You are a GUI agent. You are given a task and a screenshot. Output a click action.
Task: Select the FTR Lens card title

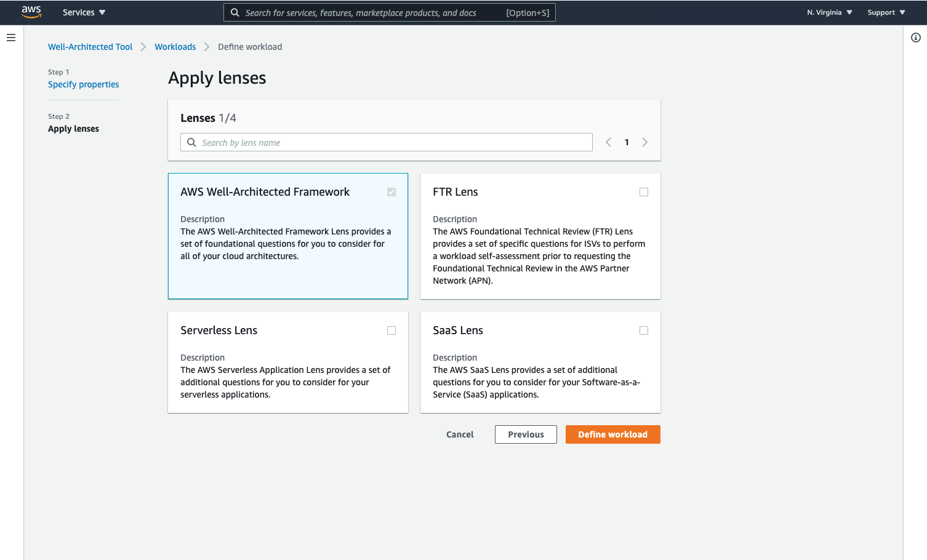[x=455, y=192]
